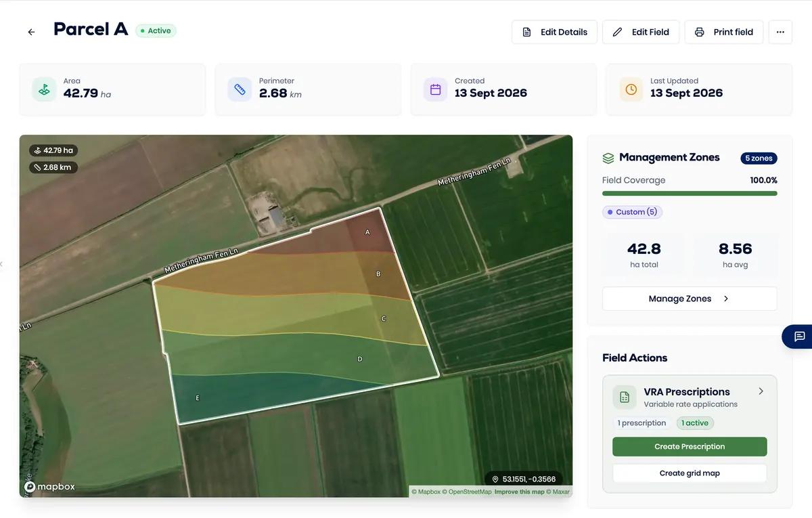The width and height of the screenshot is (812, 518).
Task: Click the purple Created calendar icon
Action: 435,89
